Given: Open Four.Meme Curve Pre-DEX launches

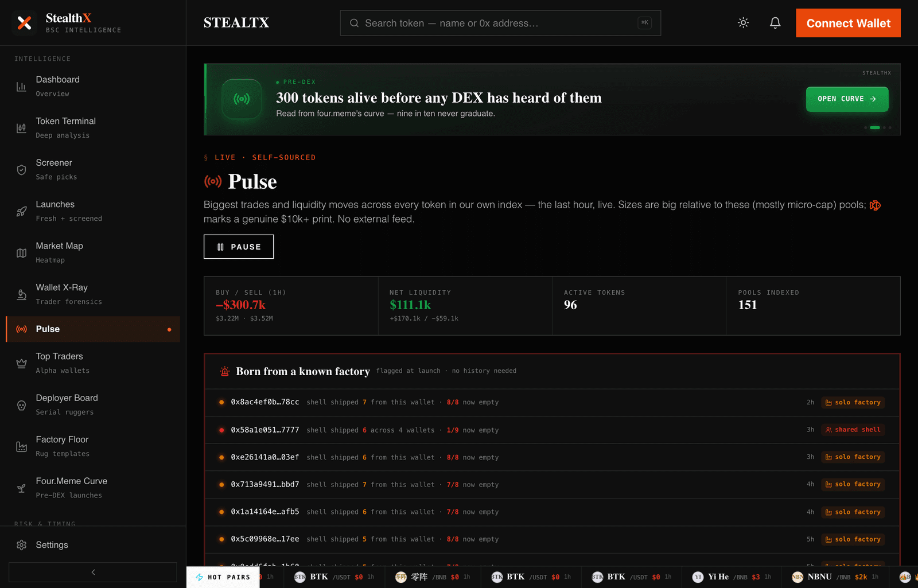Looking at the screenshot, I should 93,488.
